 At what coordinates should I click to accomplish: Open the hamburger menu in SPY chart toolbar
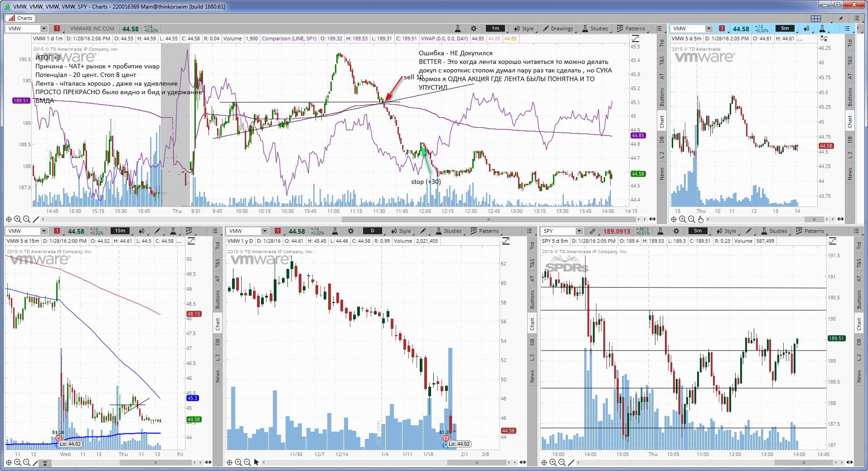(856, 231)
